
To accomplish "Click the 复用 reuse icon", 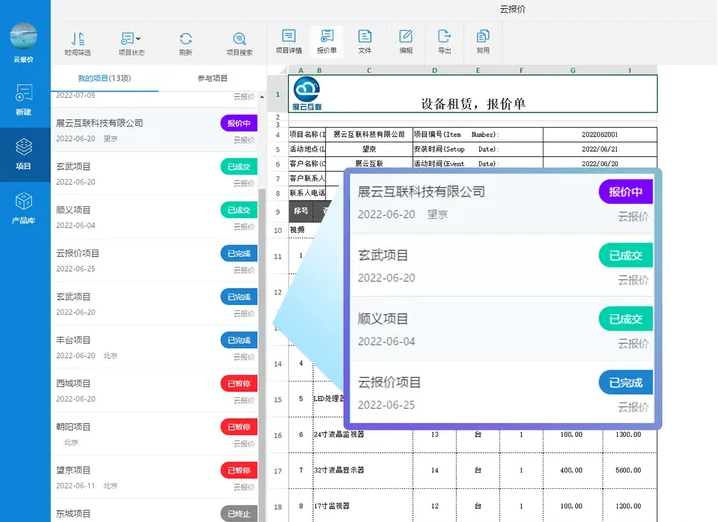I will (x=483, y=42).
